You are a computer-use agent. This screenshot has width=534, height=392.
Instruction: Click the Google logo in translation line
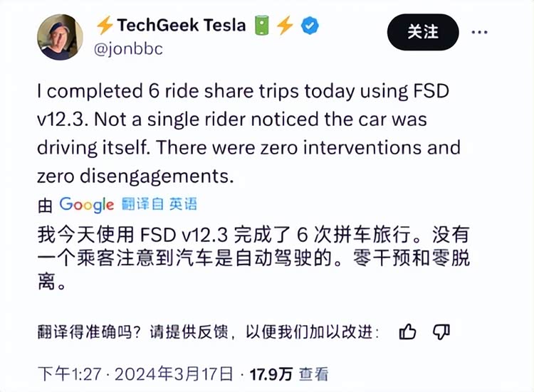87,205
